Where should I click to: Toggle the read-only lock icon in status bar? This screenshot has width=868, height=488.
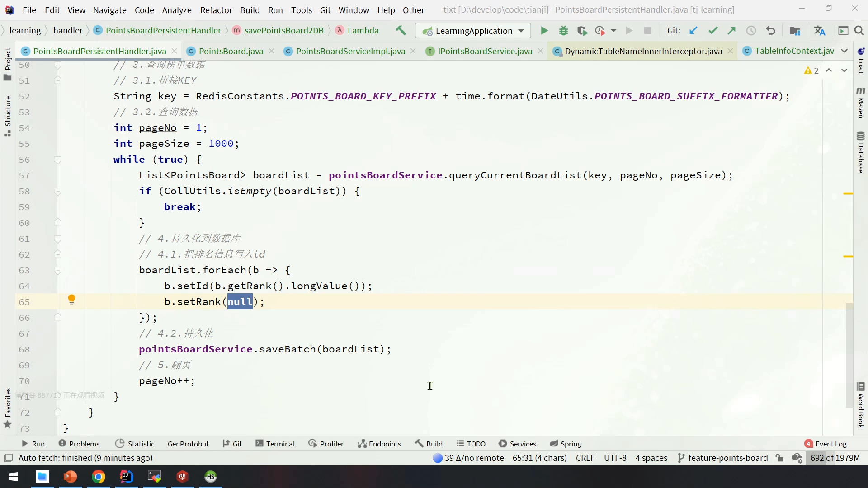[779, 458]
